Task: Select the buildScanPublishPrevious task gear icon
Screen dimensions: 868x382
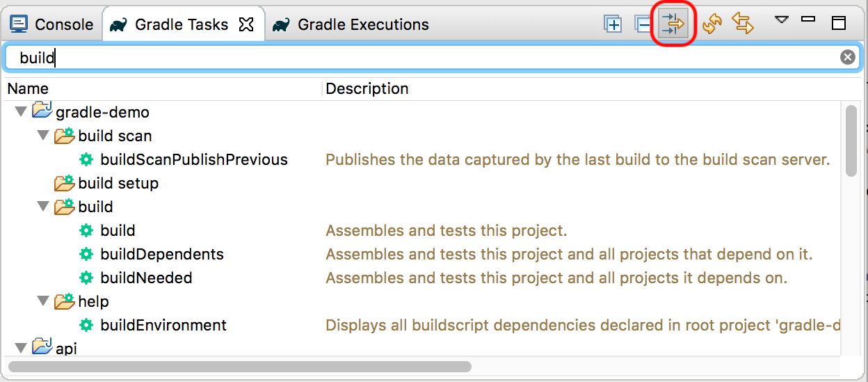Action: pos(86,159)
